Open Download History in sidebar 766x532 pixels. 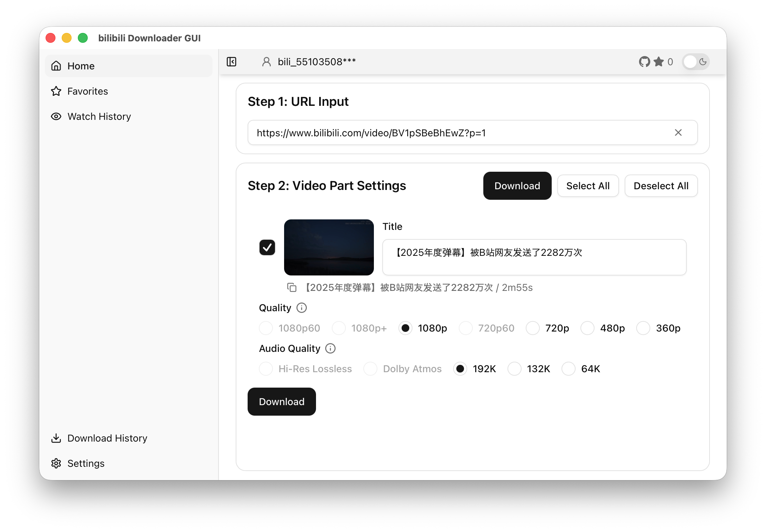(129, 438)
